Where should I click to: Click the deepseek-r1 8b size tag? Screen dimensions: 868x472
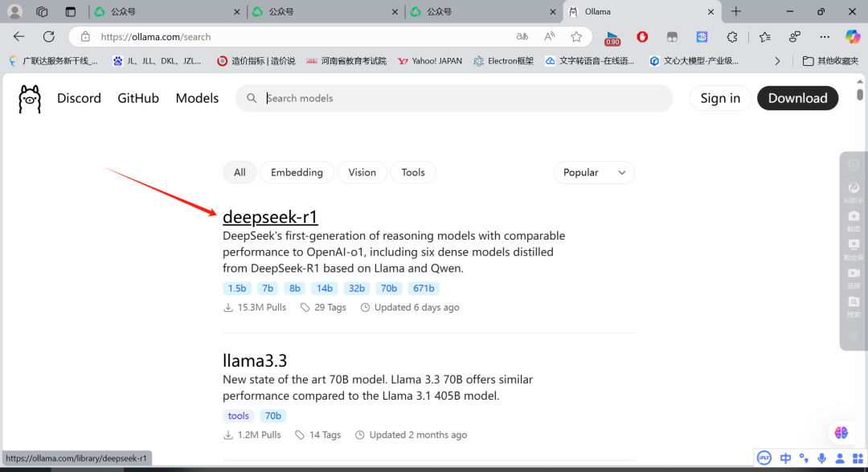click(x=294, y=288)
